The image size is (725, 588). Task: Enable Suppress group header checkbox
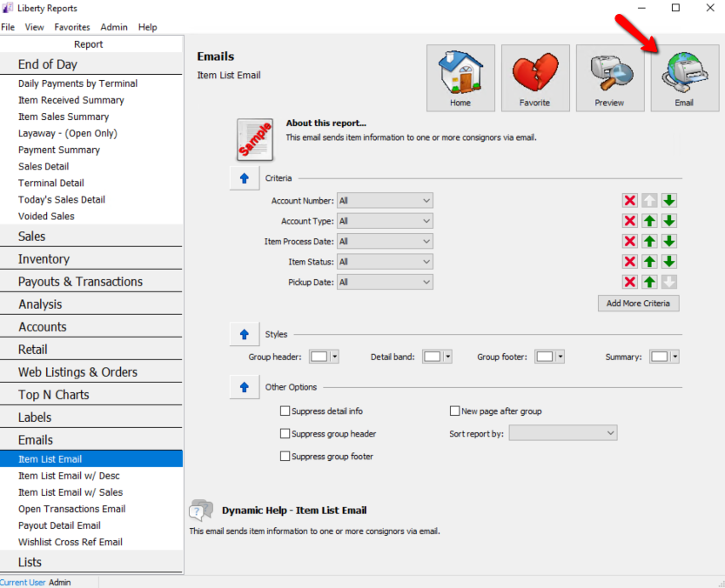click(x=285, y=433)
